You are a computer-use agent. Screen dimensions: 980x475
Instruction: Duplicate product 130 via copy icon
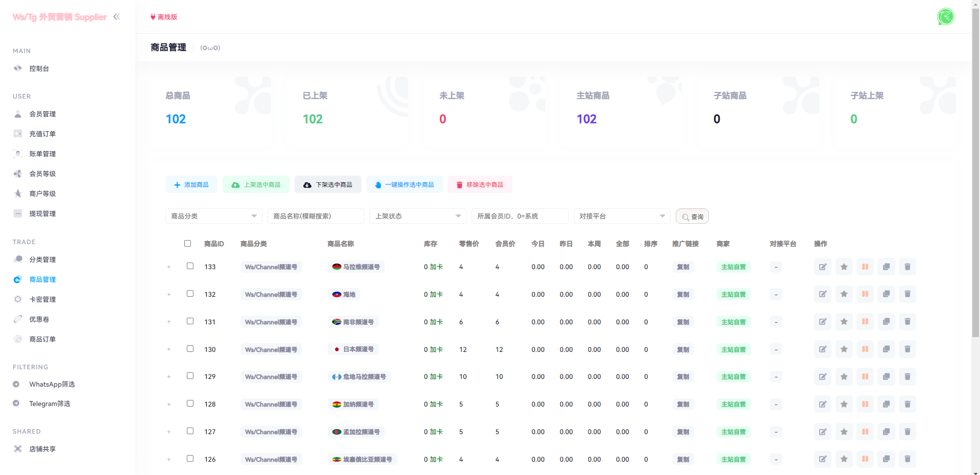tap(886, 349)
